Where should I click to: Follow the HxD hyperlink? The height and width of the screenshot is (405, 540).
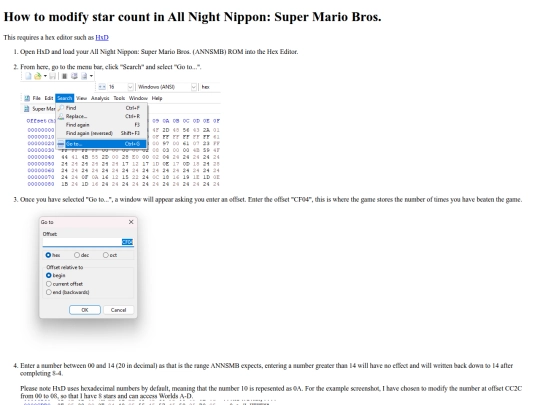tap(102, 37)
